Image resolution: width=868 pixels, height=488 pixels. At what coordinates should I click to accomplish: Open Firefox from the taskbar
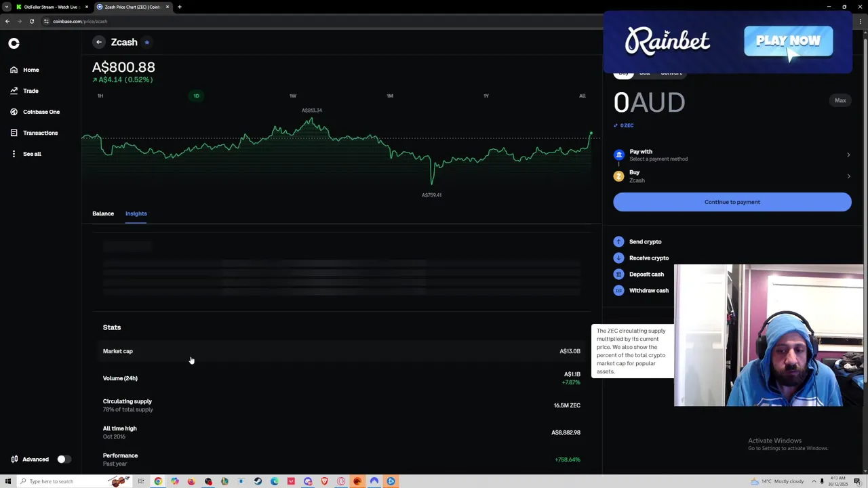coord(191,481)
